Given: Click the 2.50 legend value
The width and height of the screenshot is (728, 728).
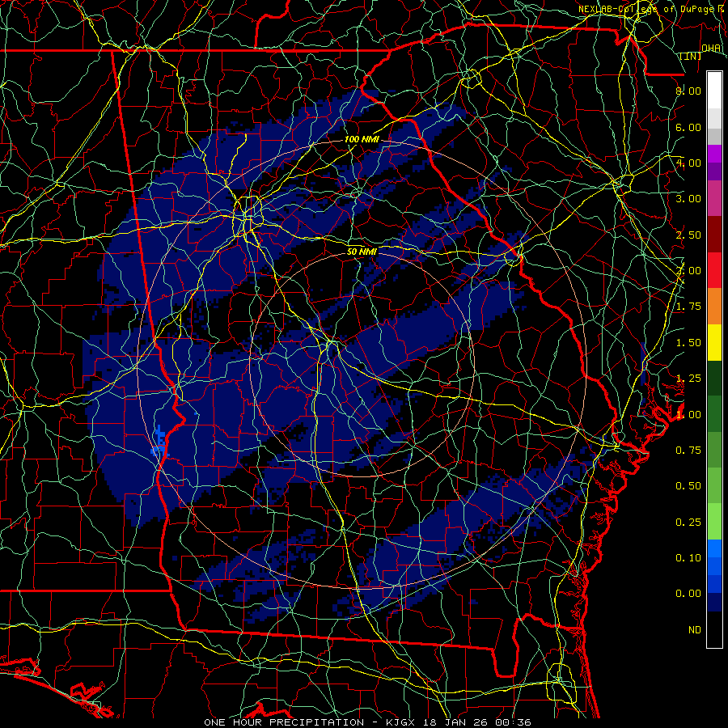Looking at the screenshot, I should pos(688,235).
